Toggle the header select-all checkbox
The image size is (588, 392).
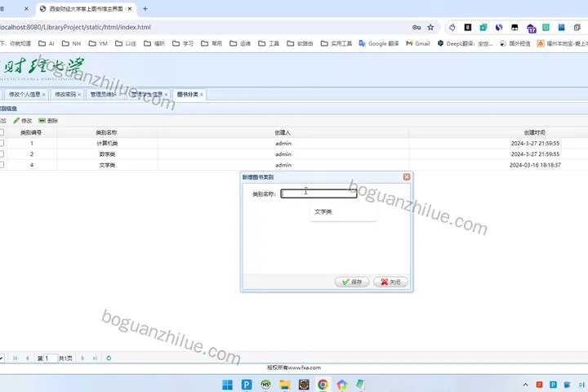[x=2, y=132]
